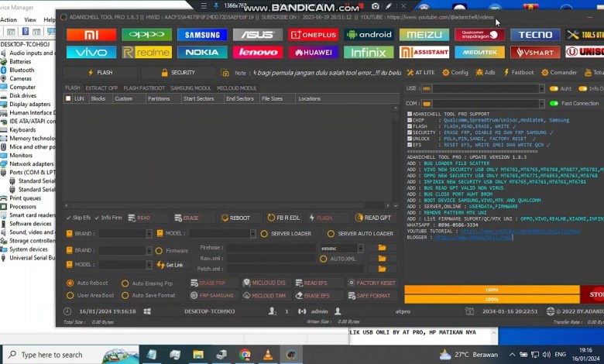This screenshot has width=604, height=364.
Task: Choose the Samsung brand tile
Action: (x=202, y=35)
